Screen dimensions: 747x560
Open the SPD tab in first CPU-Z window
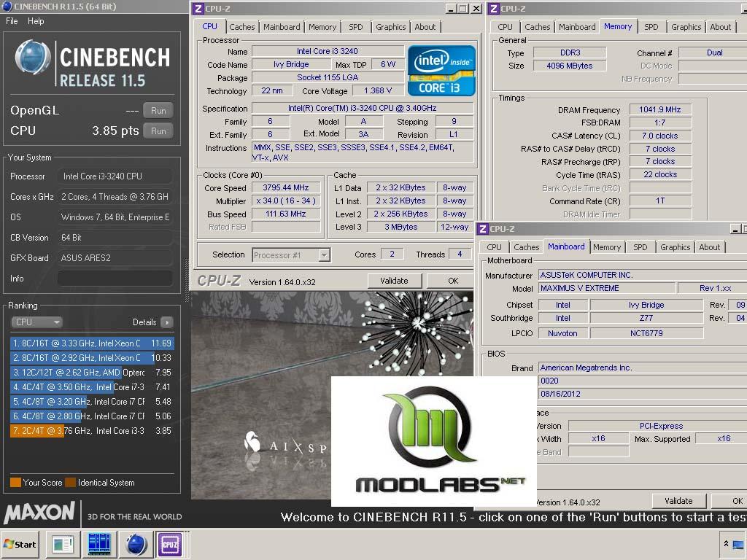click(x=356, y=27)
